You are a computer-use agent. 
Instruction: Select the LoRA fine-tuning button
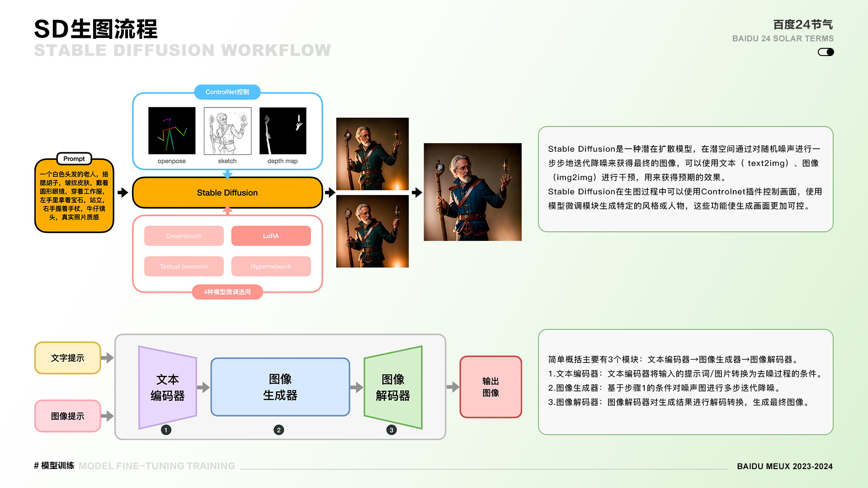pyautogui.click(x=271, y=236)
